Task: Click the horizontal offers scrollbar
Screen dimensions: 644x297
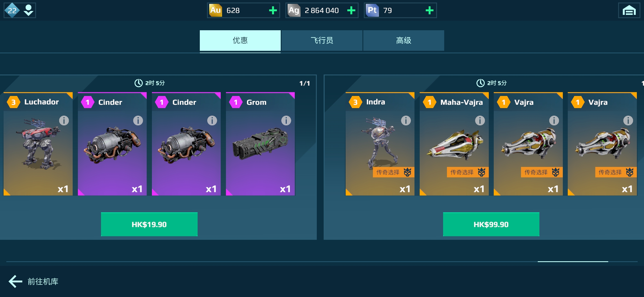Action: [322, 262]
